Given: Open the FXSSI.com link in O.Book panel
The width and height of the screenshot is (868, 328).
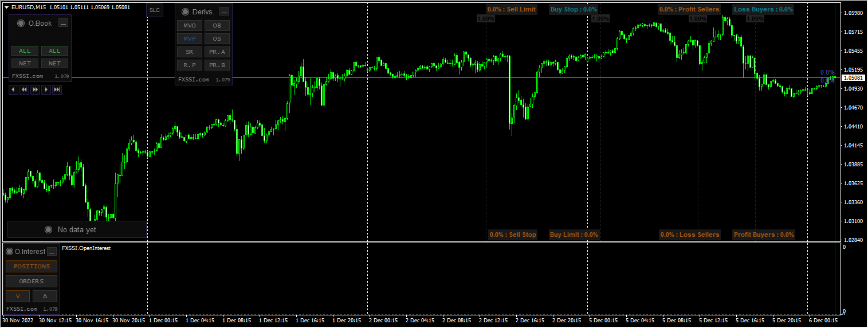Looking at the screenshot, I should click(x=28, y=76).
